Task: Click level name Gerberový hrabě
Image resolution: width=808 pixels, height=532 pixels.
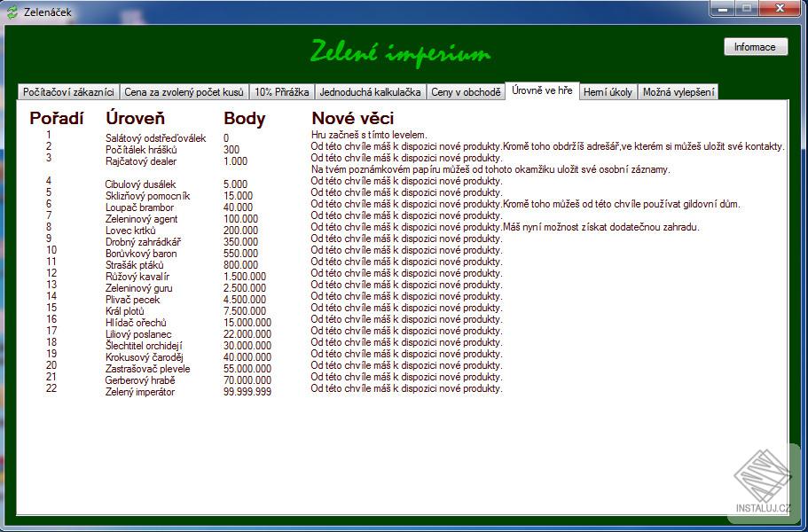Action: 139,380
